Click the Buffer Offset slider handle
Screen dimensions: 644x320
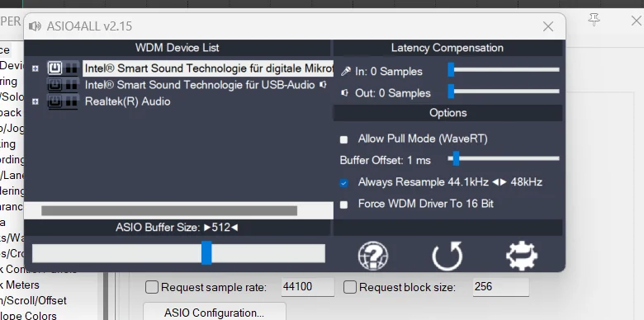click(x=456, y=158)
